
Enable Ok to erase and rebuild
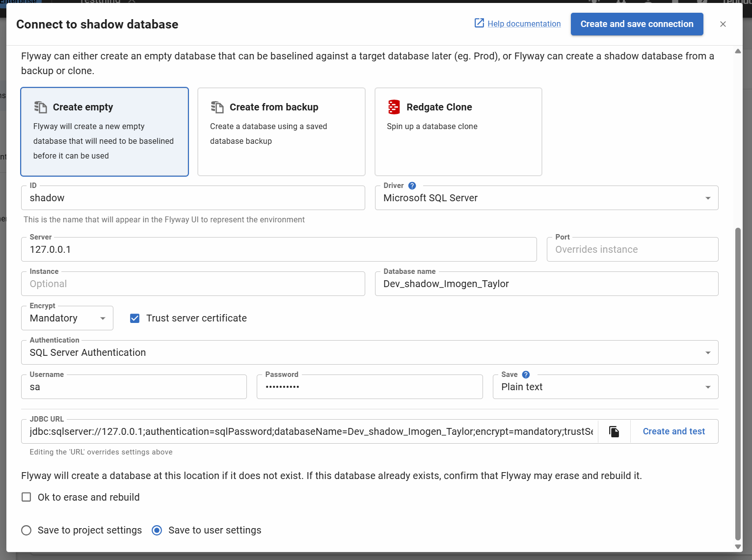27,497
